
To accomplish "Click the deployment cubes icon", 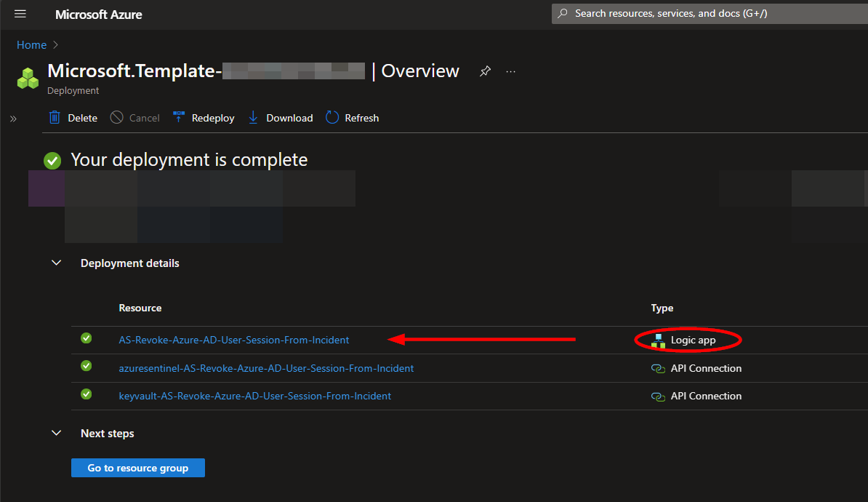I will [28, 78].
